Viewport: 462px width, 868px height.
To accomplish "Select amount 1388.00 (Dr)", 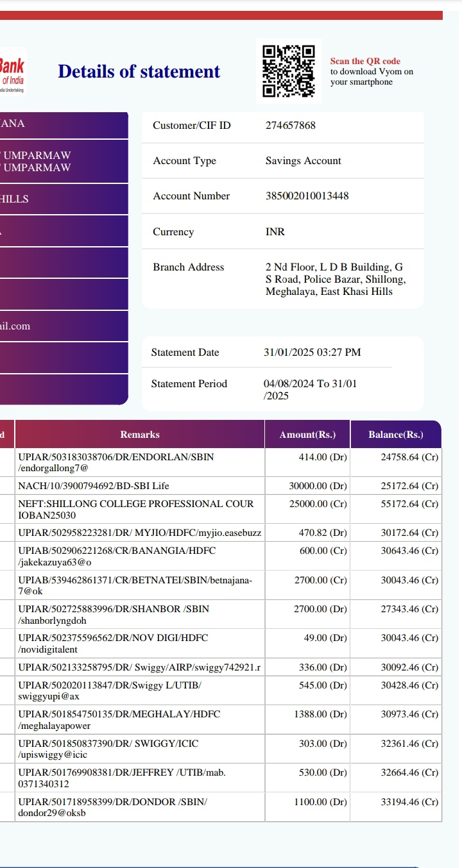I will 321,714.
